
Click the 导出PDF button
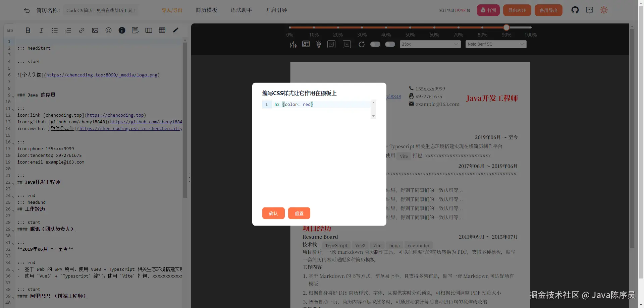pos(517,10)
